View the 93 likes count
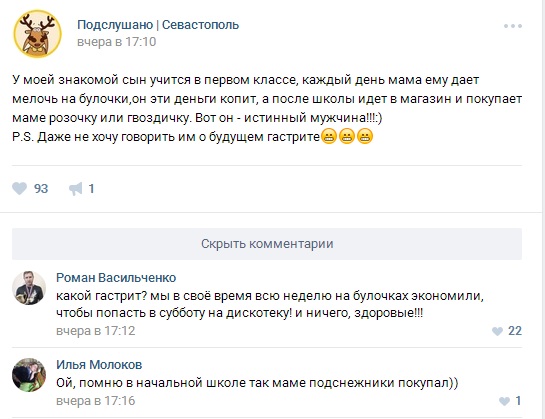 (x=41, y=189)
